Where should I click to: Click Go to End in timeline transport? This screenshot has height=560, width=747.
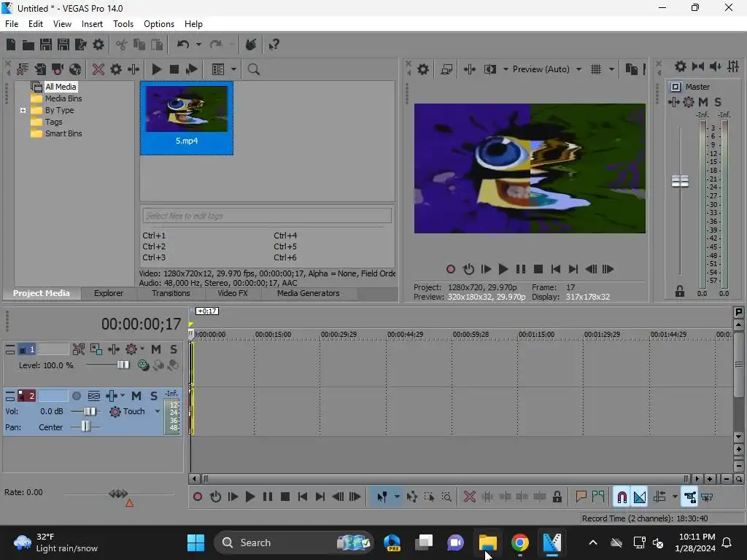pyautogui.click(x=320, y=497)
